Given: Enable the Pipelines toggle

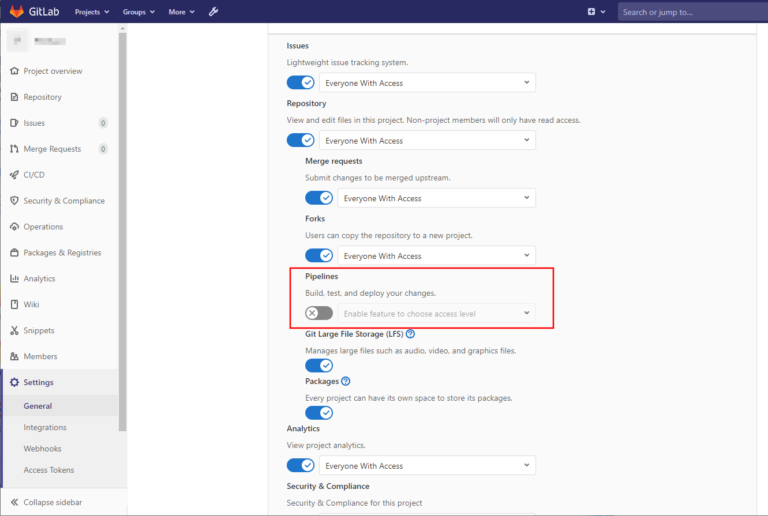Looking at the screenshot, I should pos(319,313).
